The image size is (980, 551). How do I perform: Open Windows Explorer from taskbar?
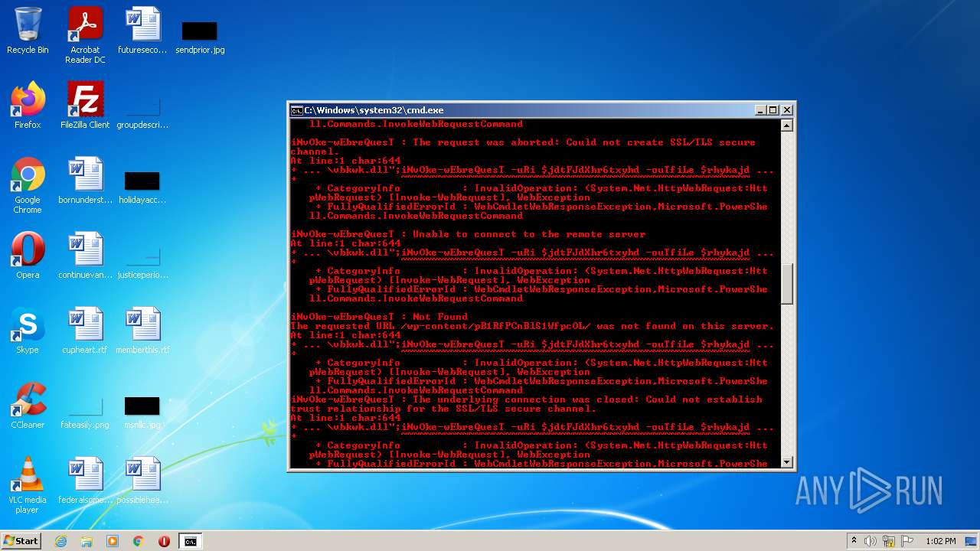coord(87,541)
